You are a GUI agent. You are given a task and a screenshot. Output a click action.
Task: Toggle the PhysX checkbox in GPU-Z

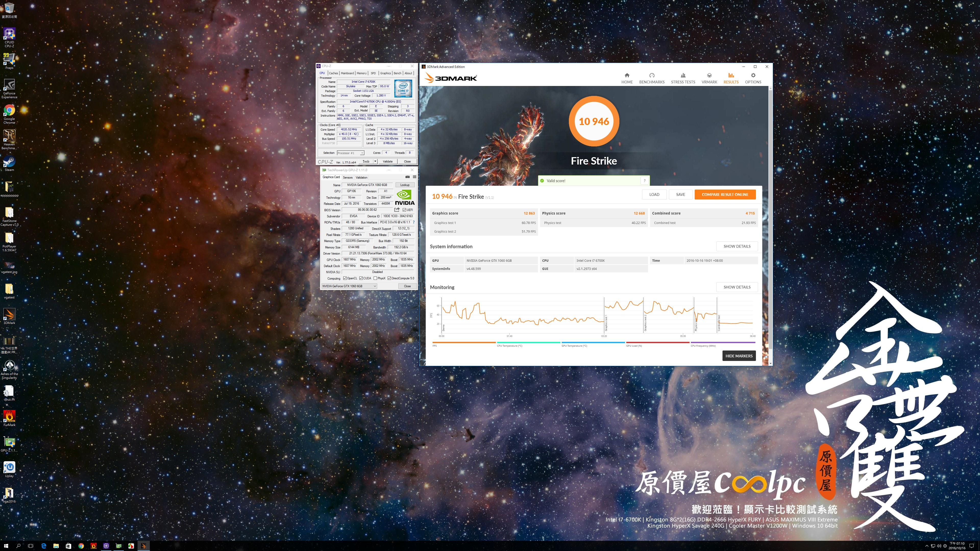[375, 278]
